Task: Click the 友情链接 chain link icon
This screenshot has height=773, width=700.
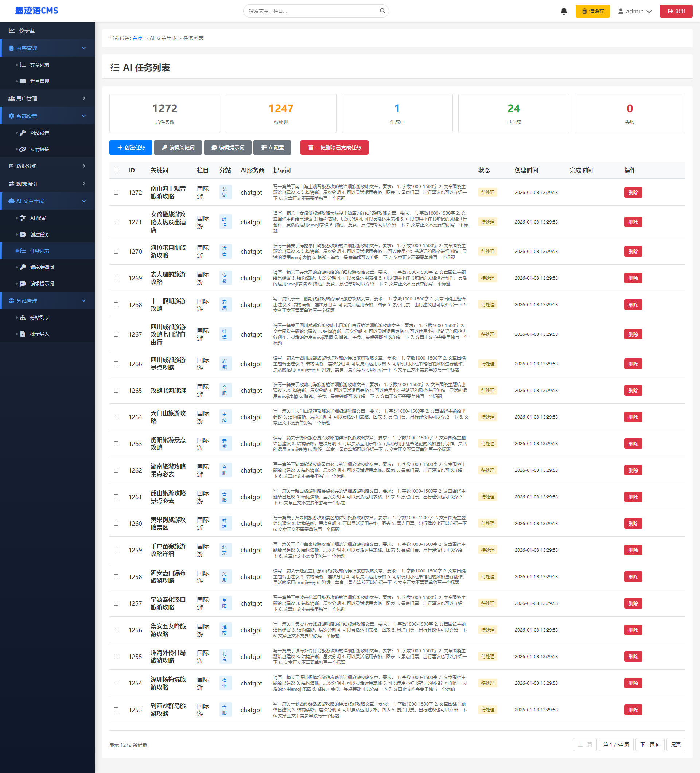Action: tap(23, 149)
